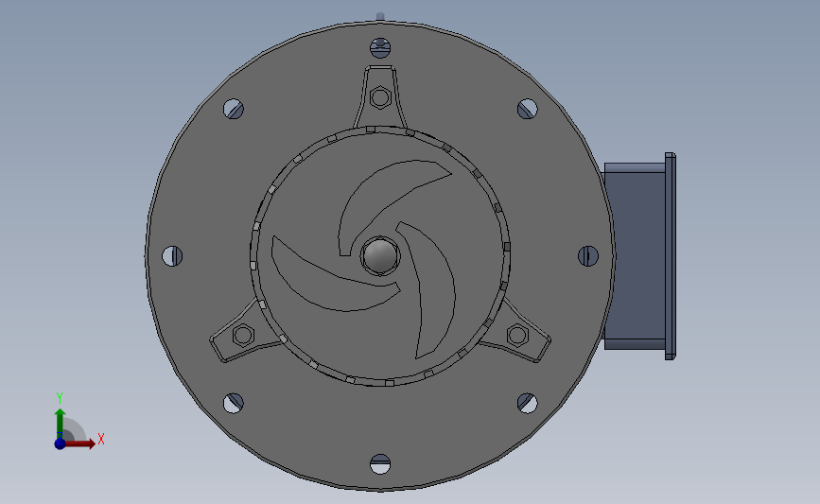Select the upper-left flange screw

234,109
